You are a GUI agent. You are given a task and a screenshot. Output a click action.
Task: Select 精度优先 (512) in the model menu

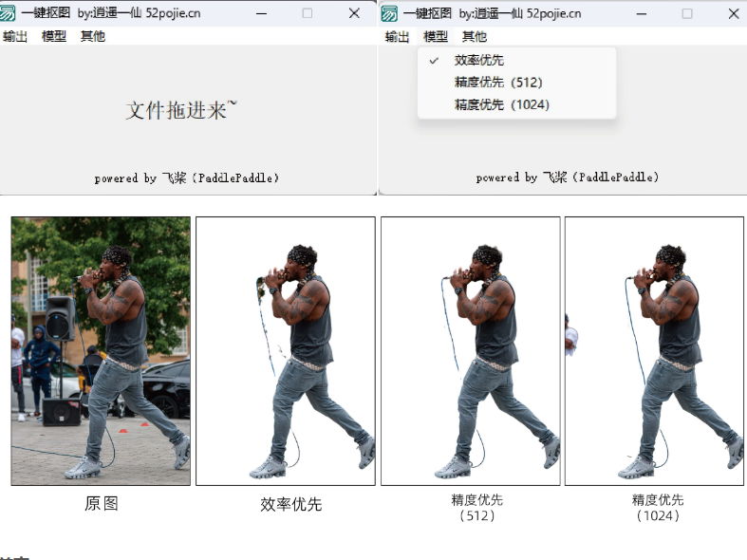[498, 82]
